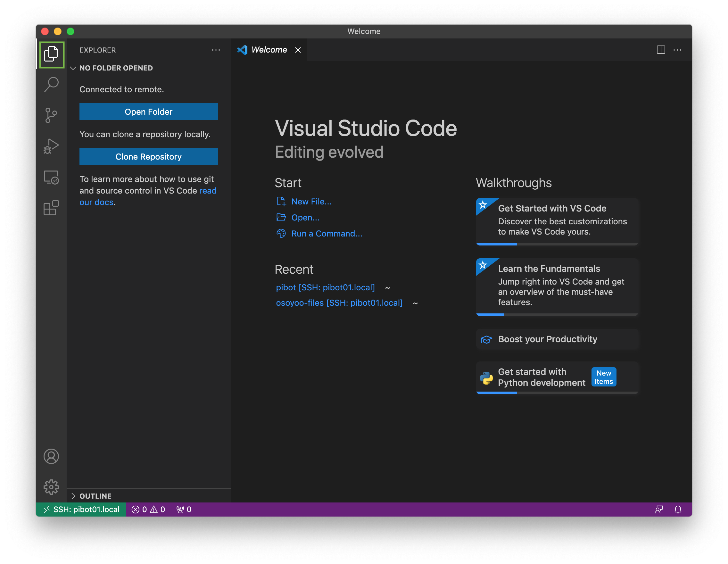Click the Python development progress bar
The image size is (728, 564).
(x=557, y=393)
